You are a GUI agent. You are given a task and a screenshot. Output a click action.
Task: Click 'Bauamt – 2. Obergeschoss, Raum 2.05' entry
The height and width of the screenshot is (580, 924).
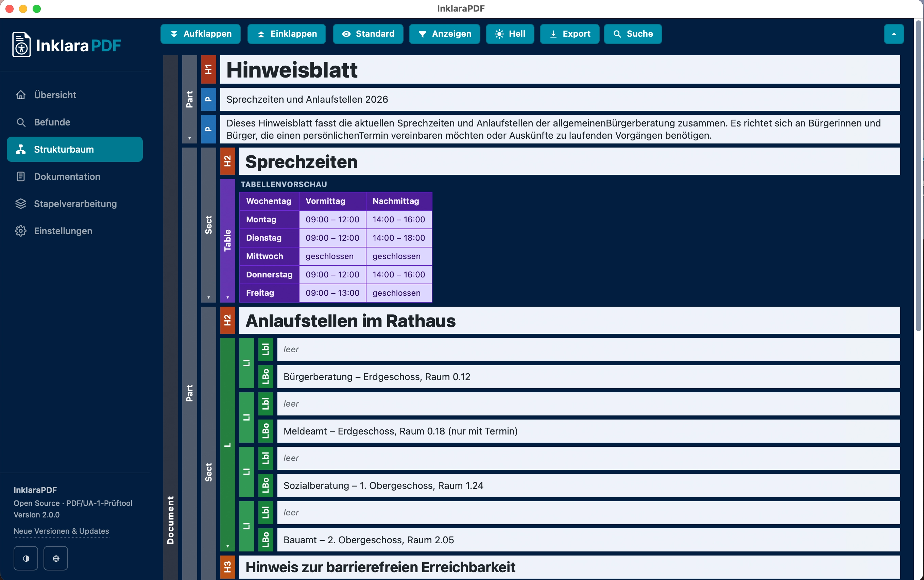[x=588, y=540]
